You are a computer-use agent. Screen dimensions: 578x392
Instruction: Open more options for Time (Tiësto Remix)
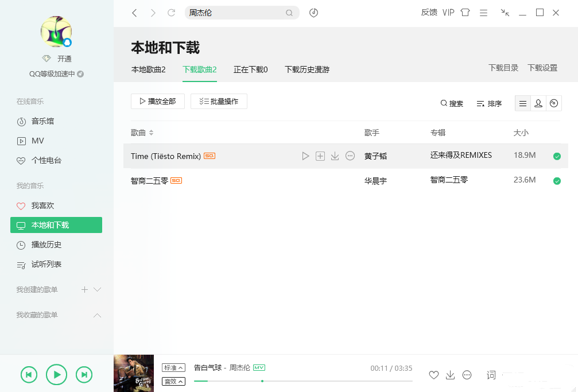(350, 156)
